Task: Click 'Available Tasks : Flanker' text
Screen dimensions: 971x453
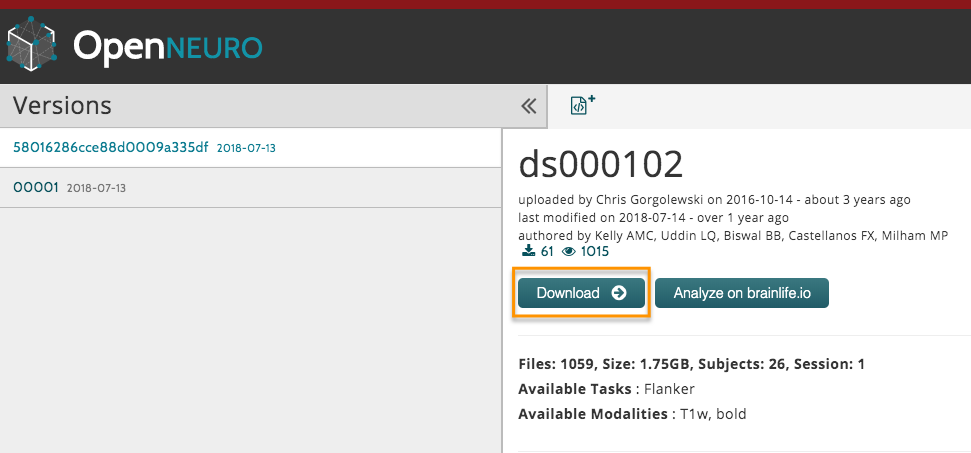Action: [606, 389]
